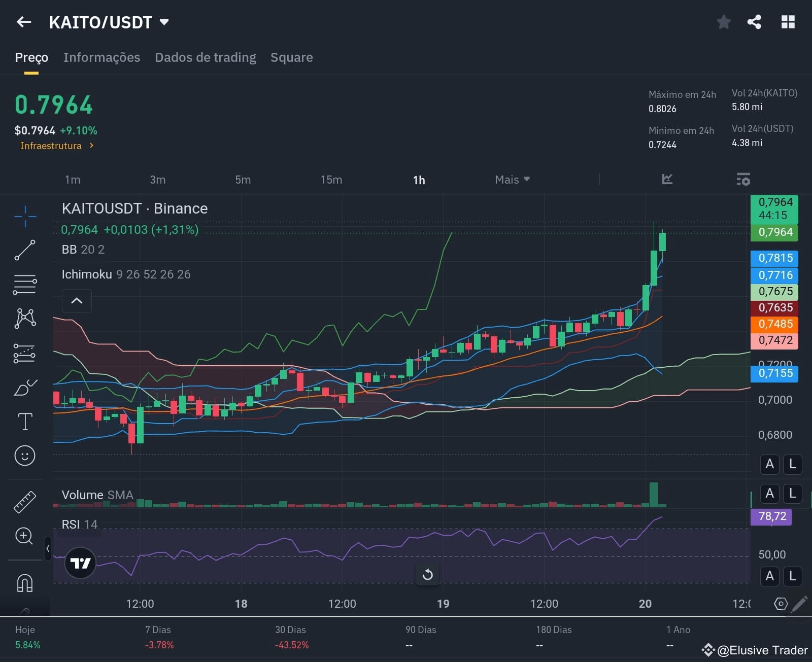Image resolution: width=812 pixels, height=662 pixels.
Task: Click the large 0.7964 current price
Action: [x=54, y=105]
